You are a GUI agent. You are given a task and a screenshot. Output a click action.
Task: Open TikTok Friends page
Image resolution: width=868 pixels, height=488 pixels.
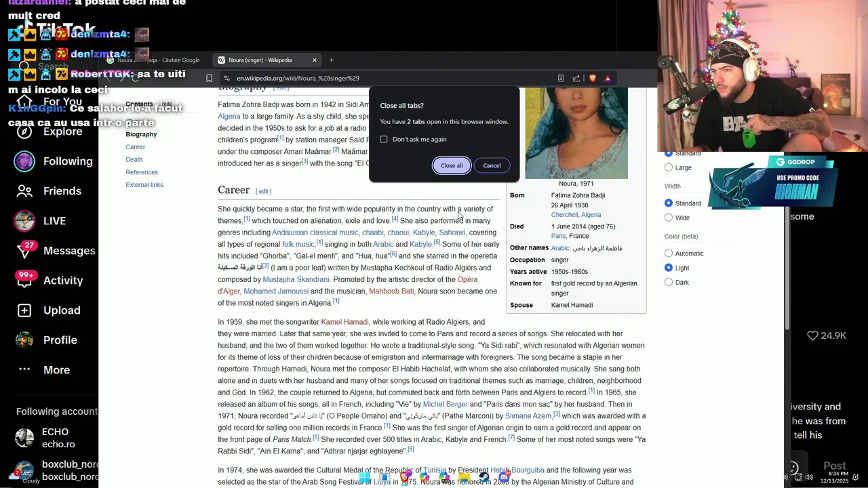click(47, 191)
